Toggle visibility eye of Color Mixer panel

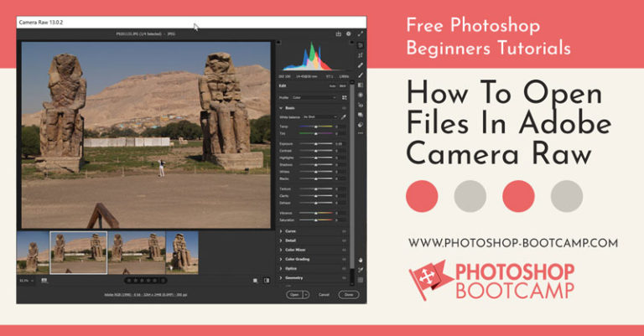pyautogui.click(x=344, y=250)
